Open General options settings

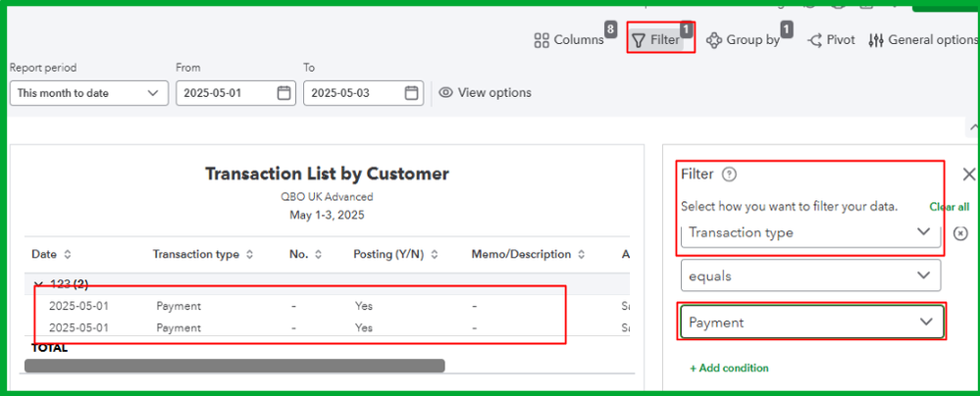pyautogui.click(x=923, y=40)
